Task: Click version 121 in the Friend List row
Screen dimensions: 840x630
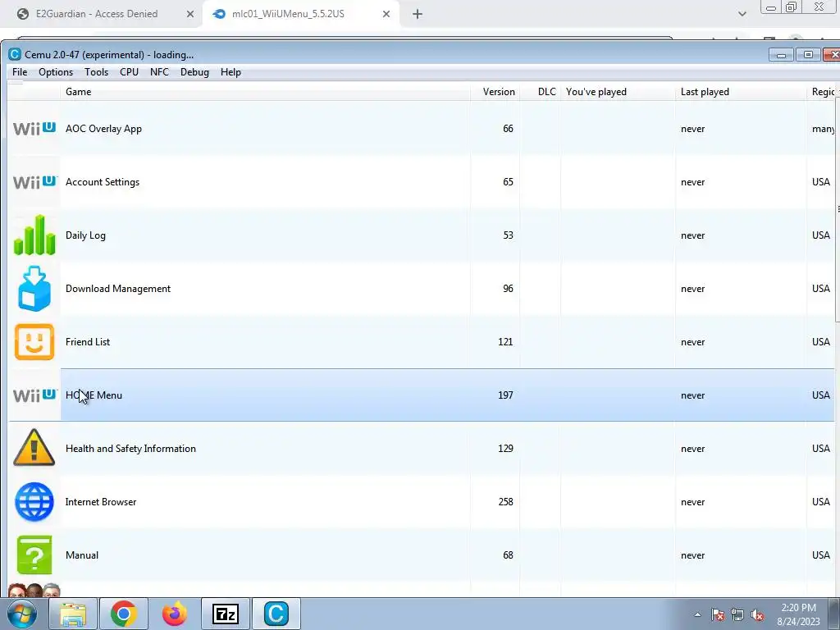Action: [x=505, y=342]
